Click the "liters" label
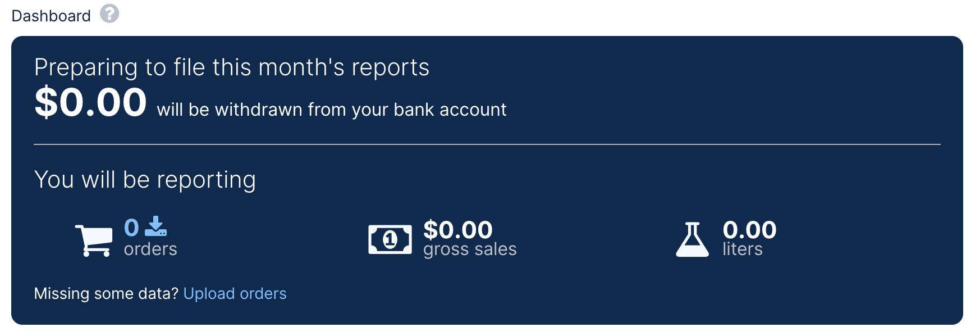980x336 pixels. (x=742, y=249)
